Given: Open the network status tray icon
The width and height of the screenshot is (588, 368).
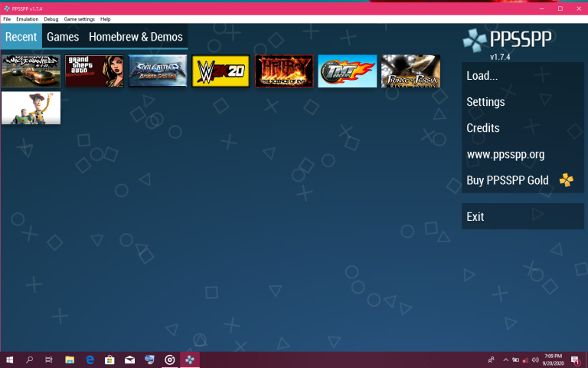Looking at the screenshot, I should coord(525,360).
